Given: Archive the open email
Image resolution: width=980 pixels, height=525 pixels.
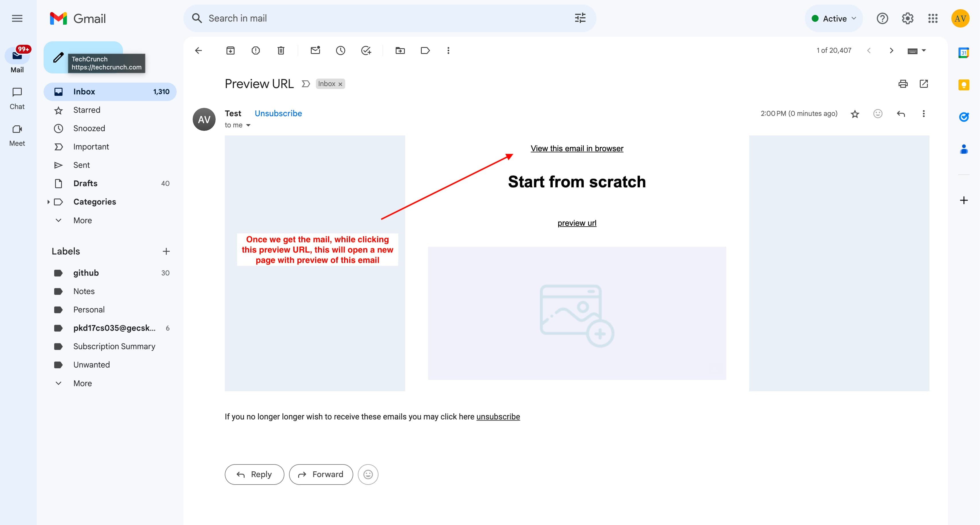Looking at the screenshot, I should click(230, 50).
